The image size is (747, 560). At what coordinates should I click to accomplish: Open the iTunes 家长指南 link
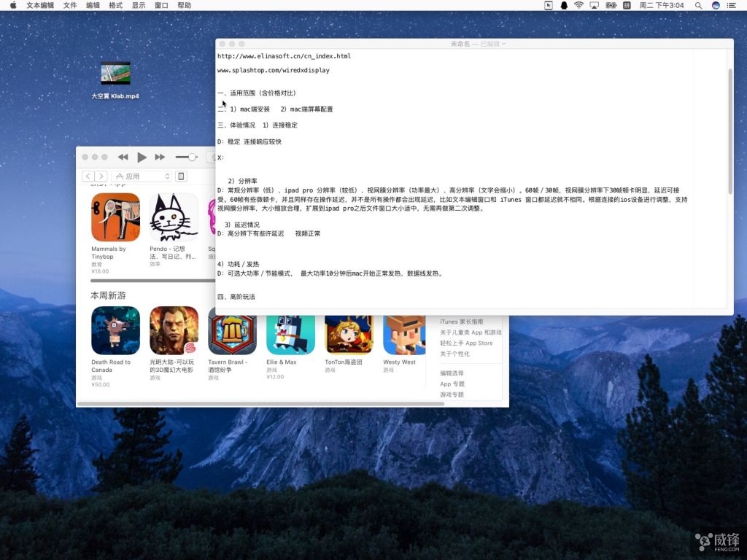[461, 322]
